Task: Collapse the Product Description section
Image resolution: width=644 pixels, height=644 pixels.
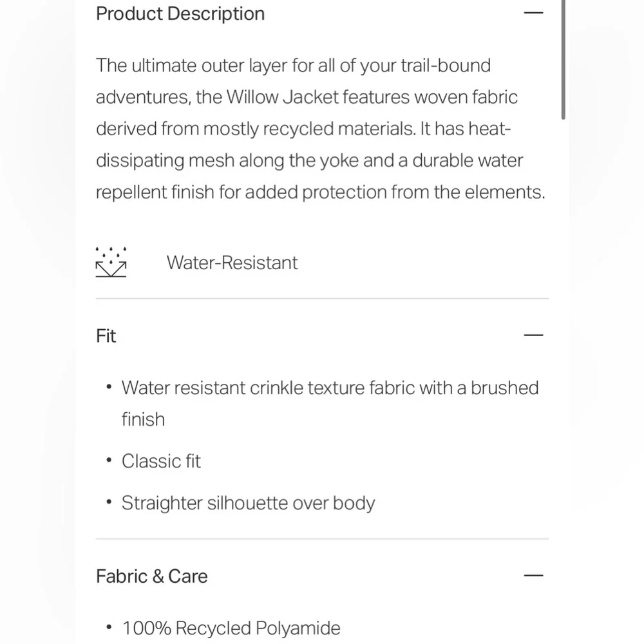Action: (x=533, y=13)
